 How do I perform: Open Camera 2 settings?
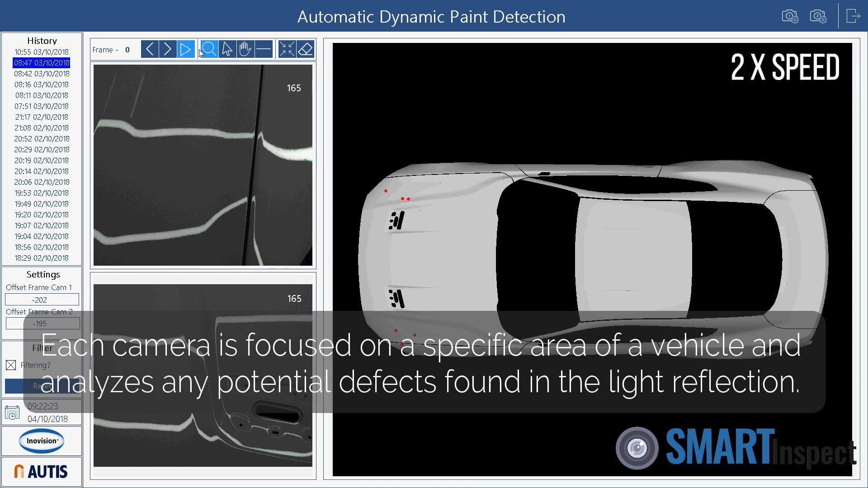point(818,16)
